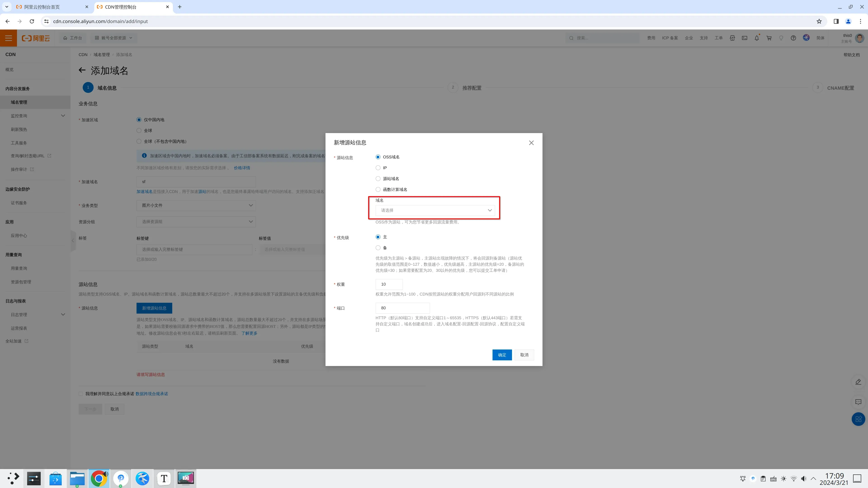Select the 源站域名 radio option
Image resolution: width=868 pixels, height=488 pixels.
click(378, 178)
